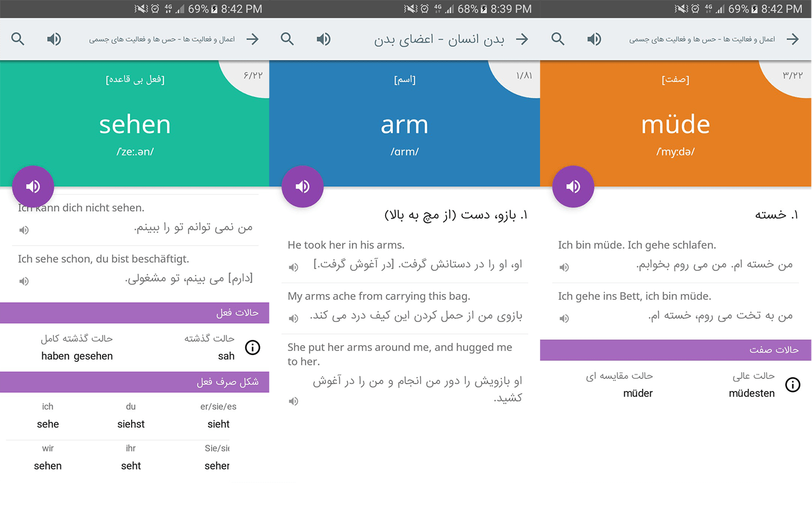Tap the comparative form 'müder'

pyautogui.click(x=638, y=393)
